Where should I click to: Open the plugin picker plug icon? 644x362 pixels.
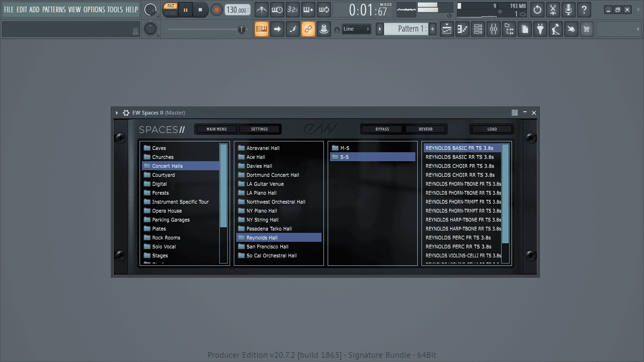pyautogui.click(x=540, y=29)
